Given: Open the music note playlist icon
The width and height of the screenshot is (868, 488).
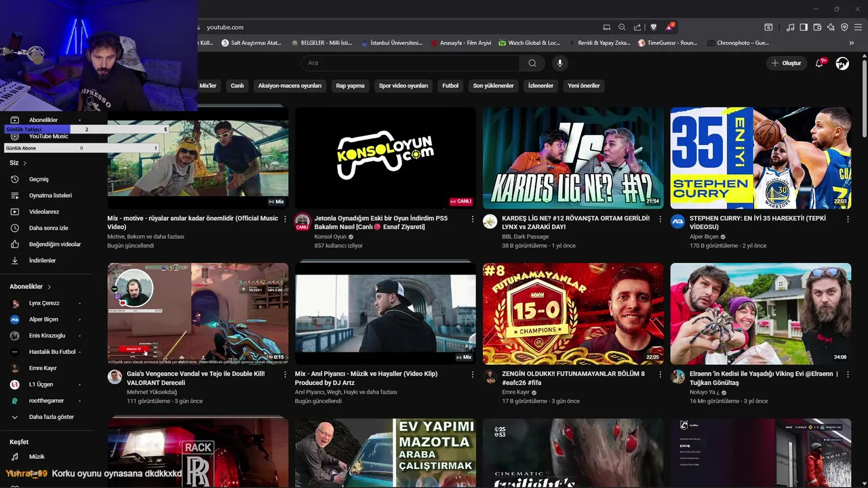Looking at the screenshot, I should pyautogui.click(x=790, y=27).
